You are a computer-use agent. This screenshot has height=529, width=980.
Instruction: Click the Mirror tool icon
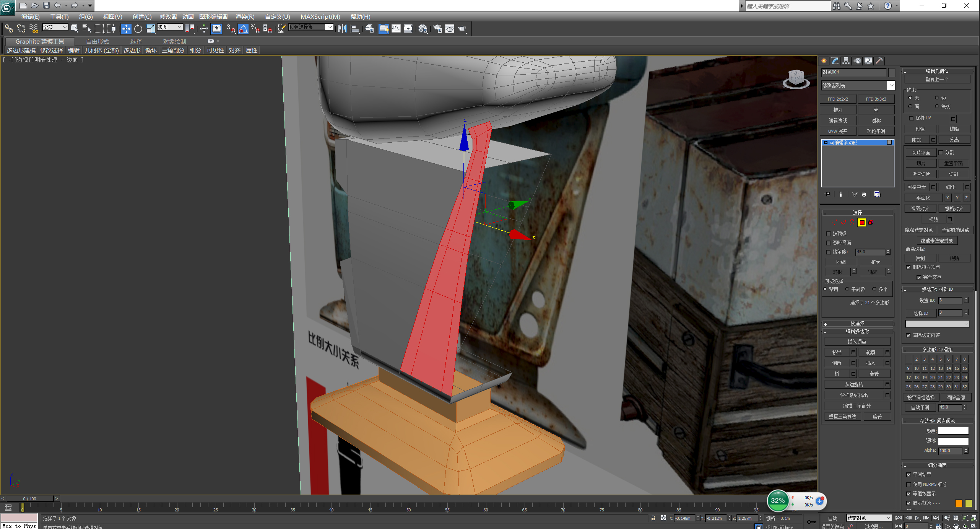(342, 28)
